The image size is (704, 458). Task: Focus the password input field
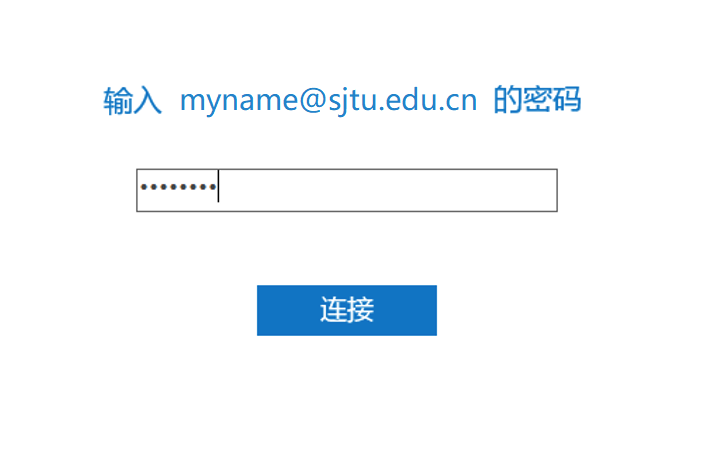point(347,190)
